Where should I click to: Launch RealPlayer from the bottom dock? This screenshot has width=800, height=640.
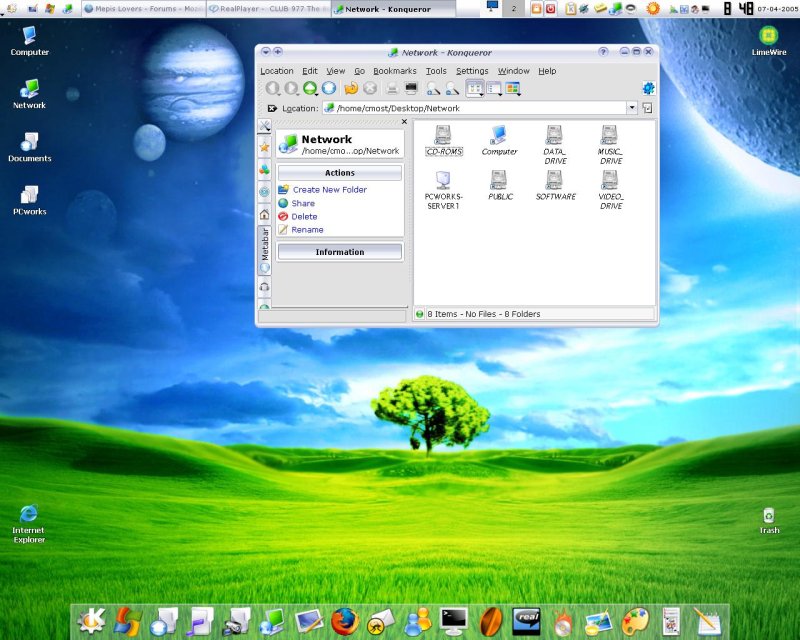pyautogui.click(x=526, y=621)
